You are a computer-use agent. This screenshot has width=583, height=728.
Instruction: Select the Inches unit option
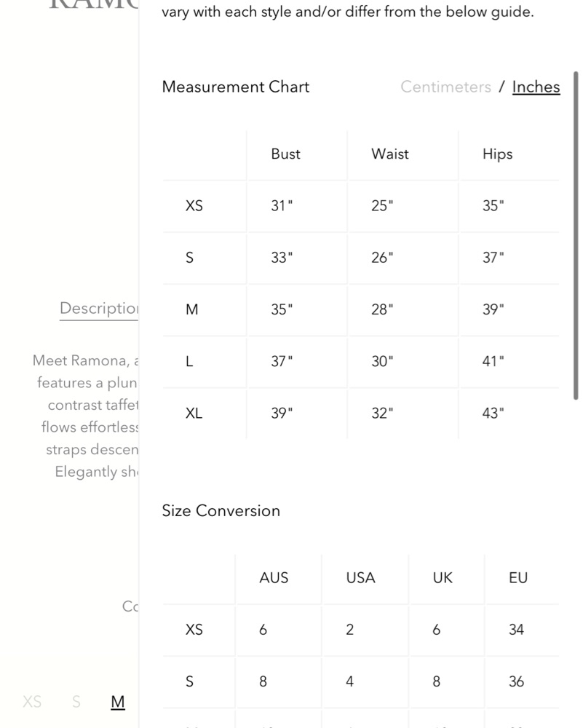(536, 87)
